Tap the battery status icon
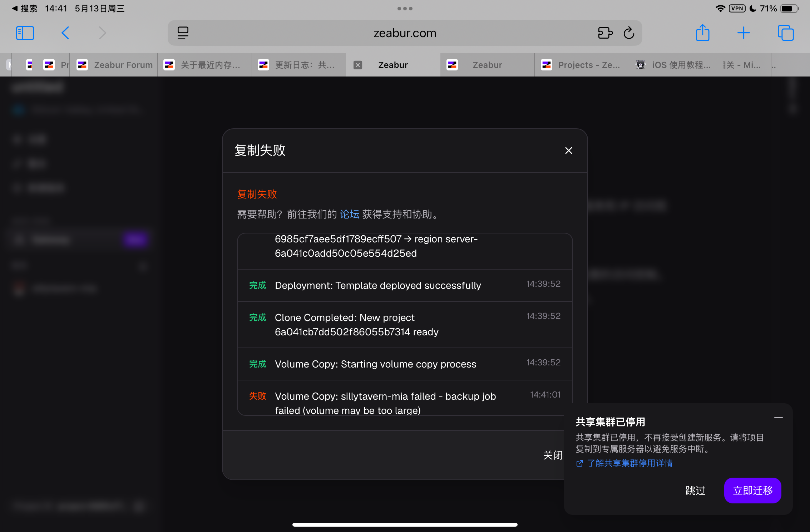The image size is (810, 532). tap(790, 9)
